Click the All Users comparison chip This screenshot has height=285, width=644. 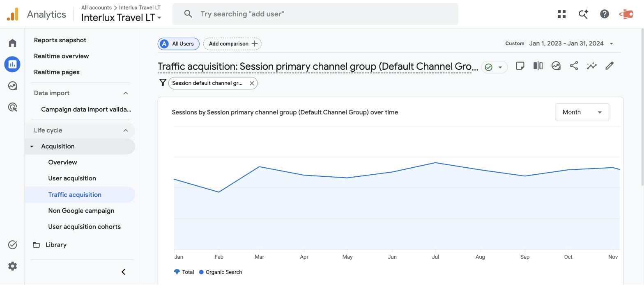178,44
